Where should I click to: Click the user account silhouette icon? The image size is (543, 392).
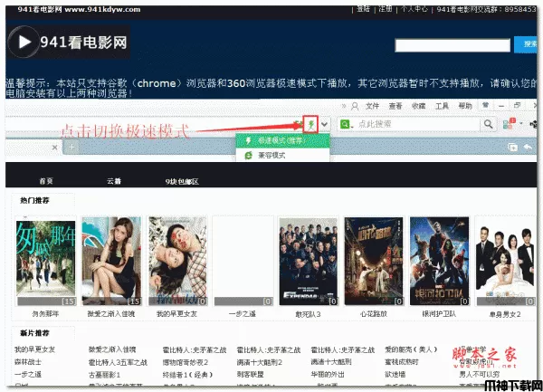[355, 106]
